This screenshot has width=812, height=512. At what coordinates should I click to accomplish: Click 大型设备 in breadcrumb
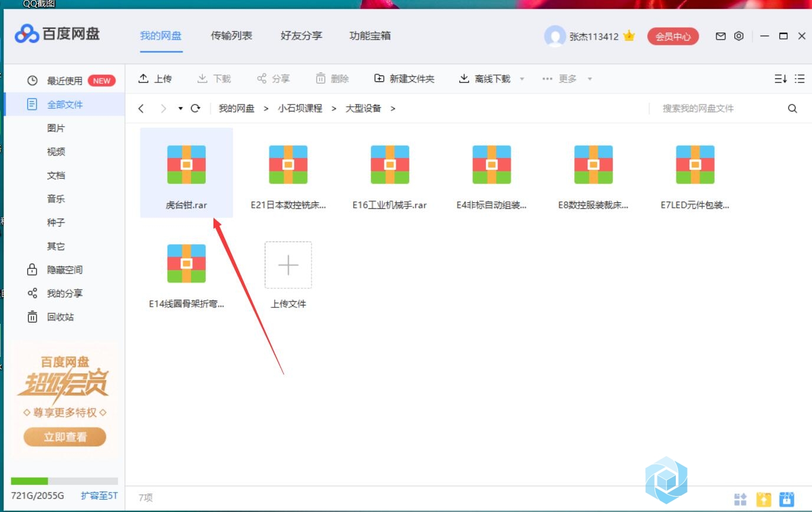363,109
